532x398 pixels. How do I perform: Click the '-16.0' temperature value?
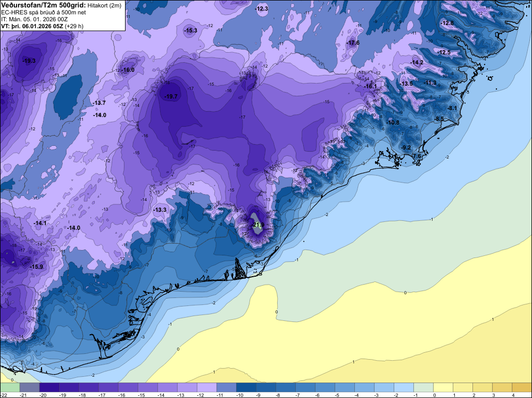point(128,70)
